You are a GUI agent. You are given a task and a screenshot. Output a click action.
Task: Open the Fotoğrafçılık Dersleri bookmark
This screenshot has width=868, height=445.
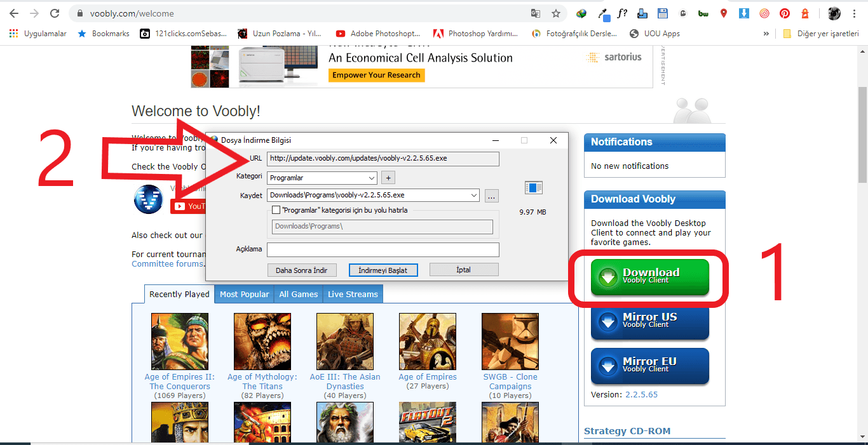click(574, 34)
